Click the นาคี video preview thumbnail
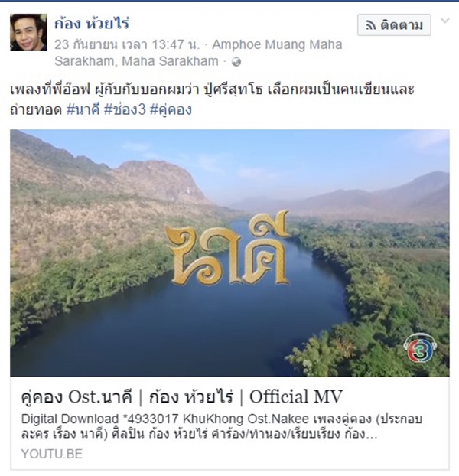Screen dimensions: 459x476 coord(229,253)
